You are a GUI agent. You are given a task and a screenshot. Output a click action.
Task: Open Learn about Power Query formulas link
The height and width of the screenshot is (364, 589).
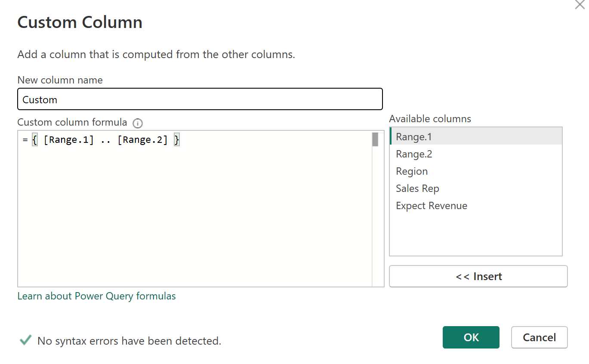pyautogui.click(x=96, y=296)
